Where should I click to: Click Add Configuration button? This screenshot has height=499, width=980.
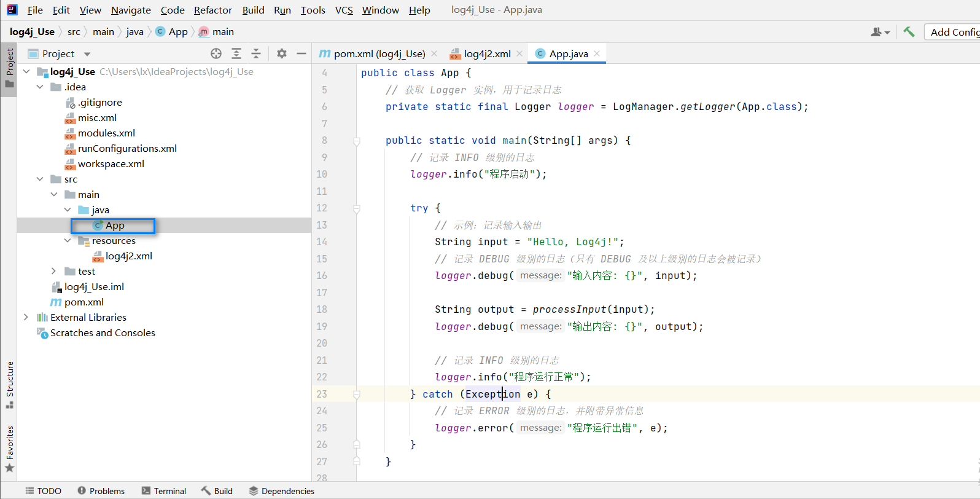pos(953,32)
